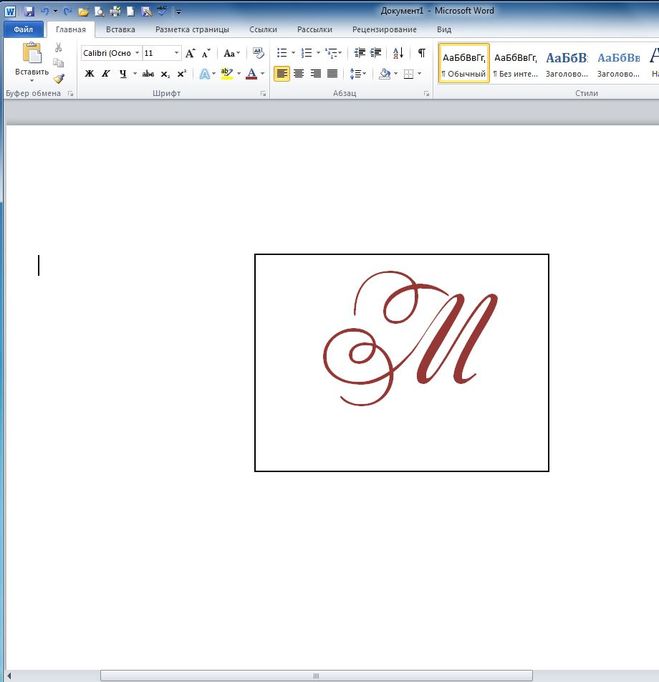The width and height of the screenshot is (659, 682).
Task: Click the text highlight color icon
Action: coord(226,74)
